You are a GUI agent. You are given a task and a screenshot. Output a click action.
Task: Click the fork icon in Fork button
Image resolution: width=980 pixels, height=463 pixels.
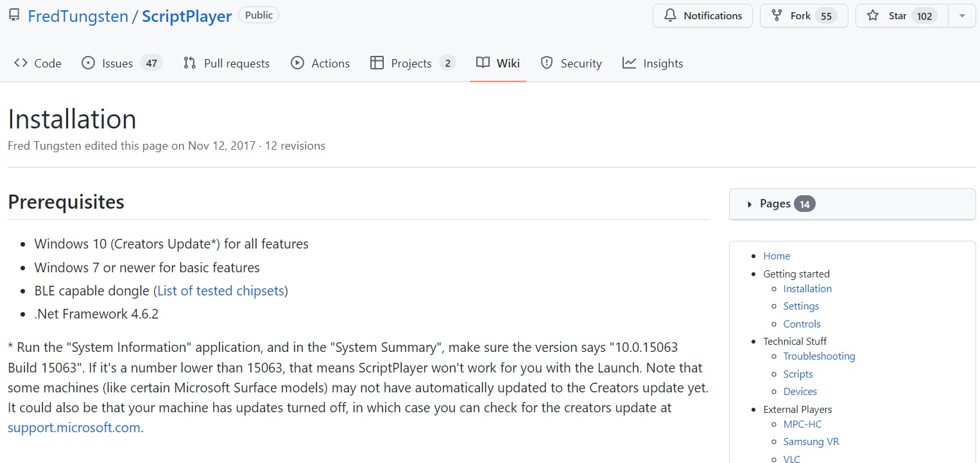pyautogui.click(x=777, y=15)
